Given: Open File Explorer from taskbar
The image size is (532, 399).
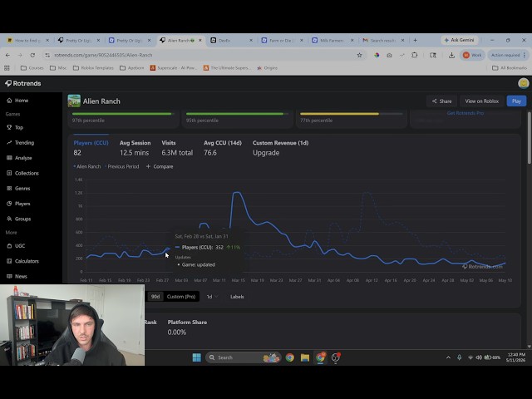Looking at the screenshot, I should coord(305,357).
